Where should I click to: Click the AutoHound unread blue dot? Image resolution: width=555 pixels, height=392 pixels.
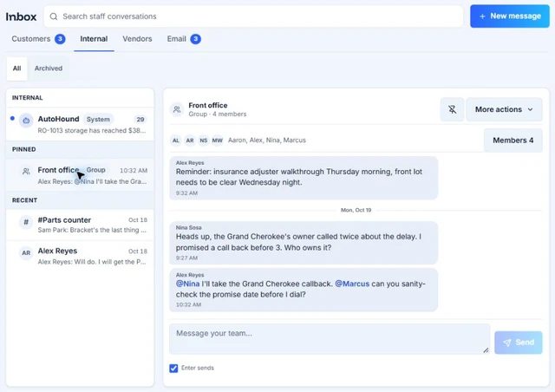click(12, 118)
